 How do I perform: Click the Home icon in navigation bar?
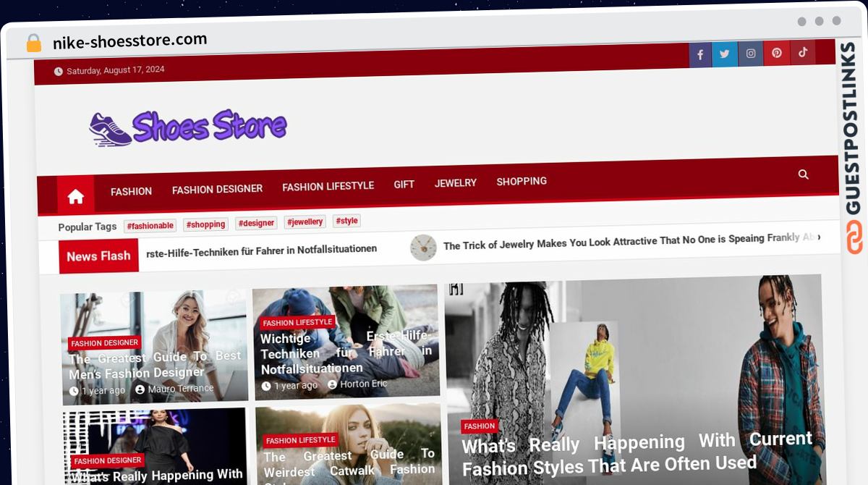(76, 195)
